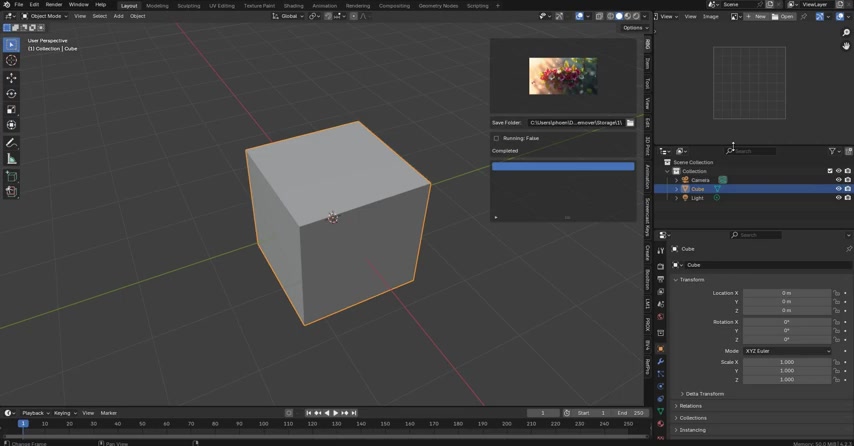The width and height of the screenshot is (854, 446).
Task: Hide the Camera in the outliner
Action: pos(839,180)
